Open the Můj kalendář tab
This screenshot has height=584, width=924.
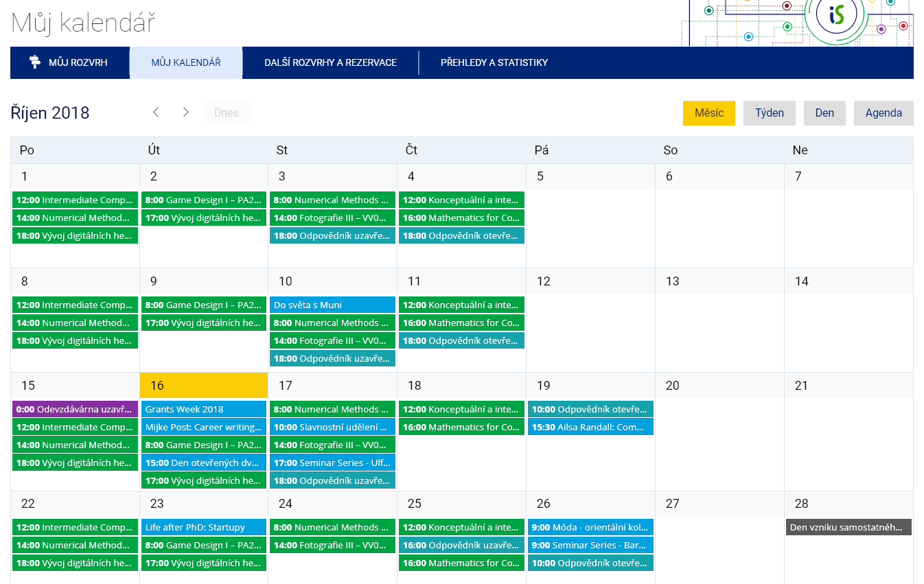point(186,62)
